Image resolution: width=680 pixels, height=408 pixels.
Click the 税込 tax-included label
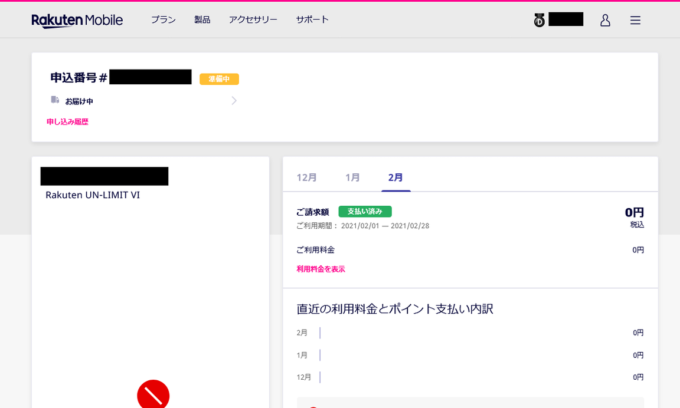637,225
